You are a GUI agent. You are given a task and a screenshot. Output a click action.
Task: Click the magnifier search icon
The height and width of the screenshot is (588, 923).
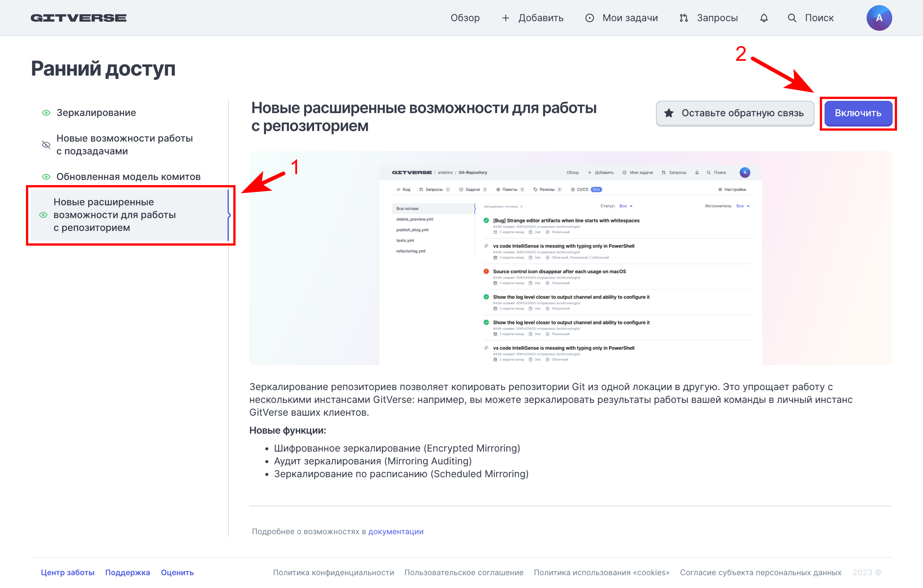pos(792,18)
